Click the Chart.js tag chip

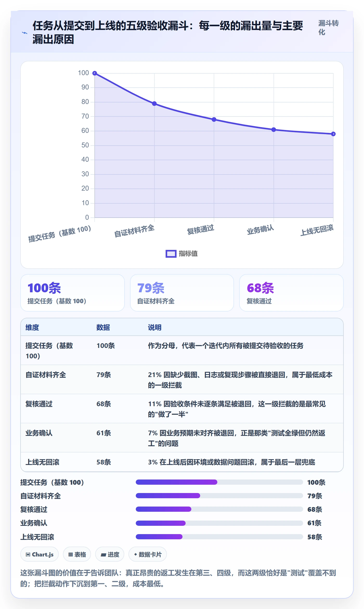(40, 554)
